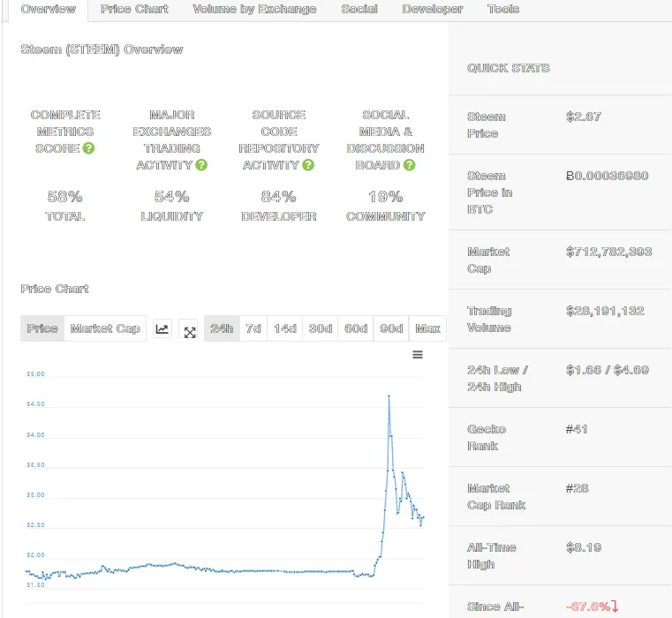Click the Price Chart section heading
Screen dimensions: 672x618
(55, 289)
